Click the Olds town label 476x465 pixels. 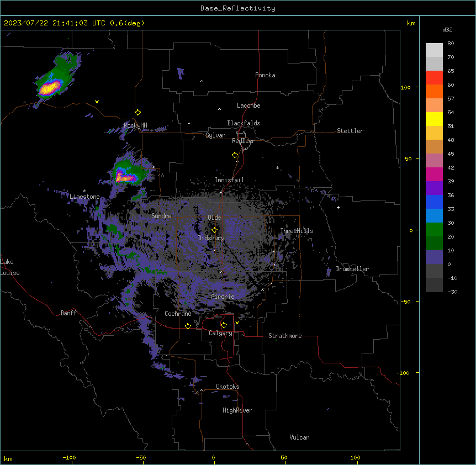pos(214,218)
